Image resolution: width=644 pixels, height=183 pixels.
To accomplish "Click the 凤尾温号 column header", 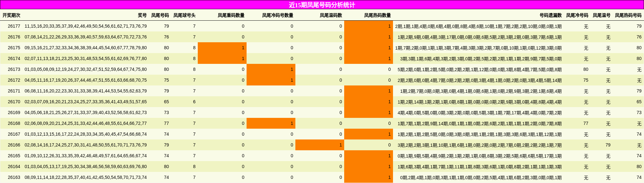I will click(602, 15).
